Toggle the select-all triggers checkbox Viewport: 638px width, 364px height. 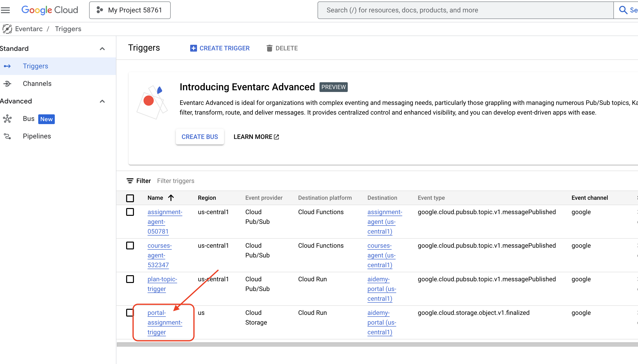(x=130, y=198)
